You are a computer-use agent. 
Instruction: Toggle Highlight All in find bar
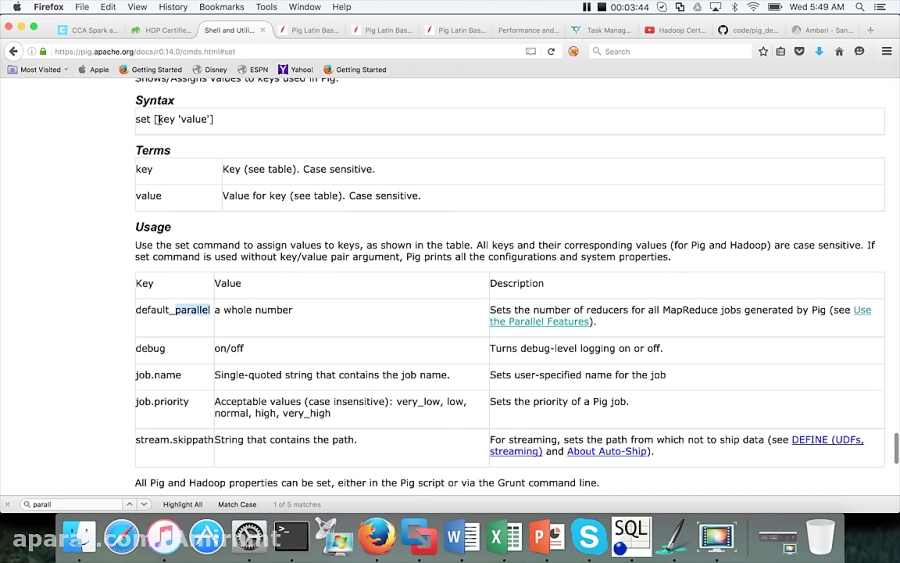tap(182, 505)
